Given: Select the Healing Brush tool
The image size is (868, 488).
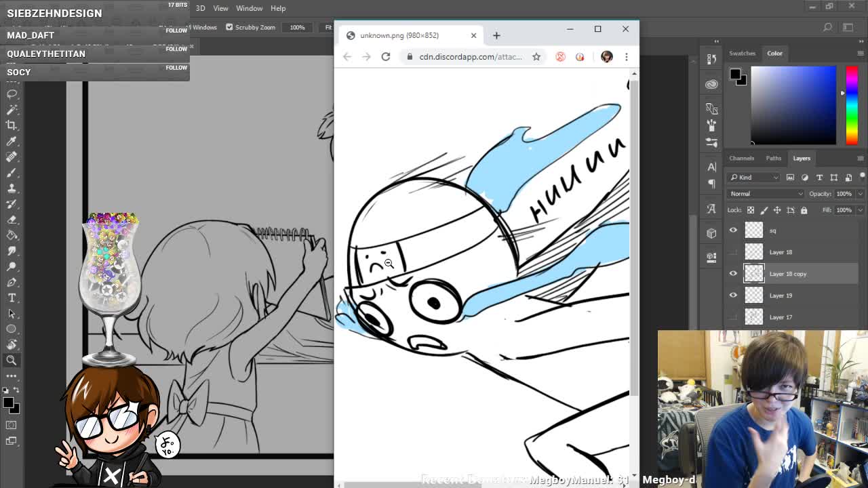Looking at the screenshot, I should [x=12, y=157].
